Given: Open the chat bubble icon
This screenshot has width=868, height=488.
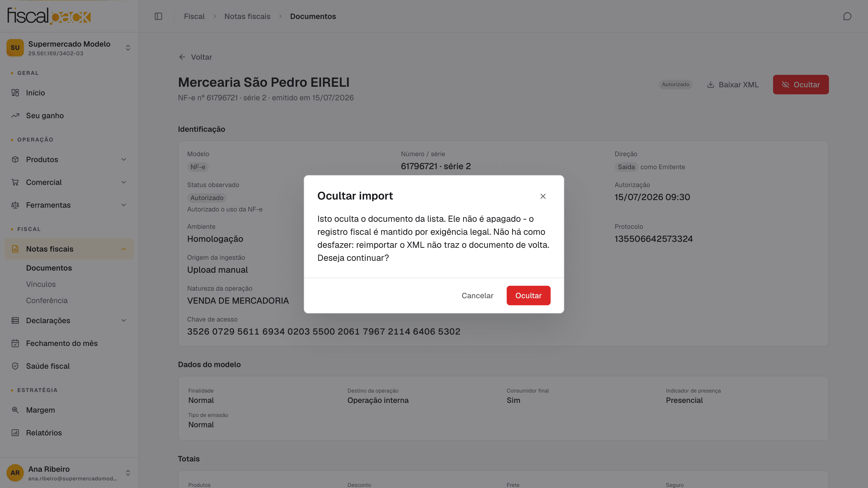Looking at the screenshot, I should coord(847,16).
